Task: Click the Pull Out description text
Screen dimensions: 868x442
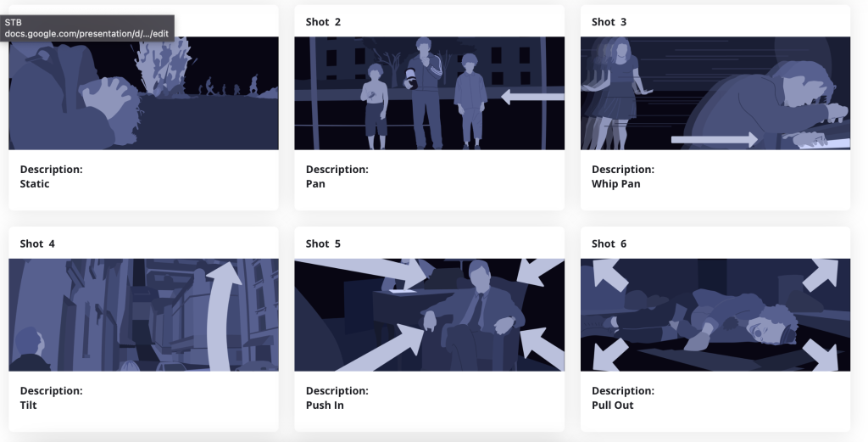Action: pyautogui.click(x=612, y=405)
